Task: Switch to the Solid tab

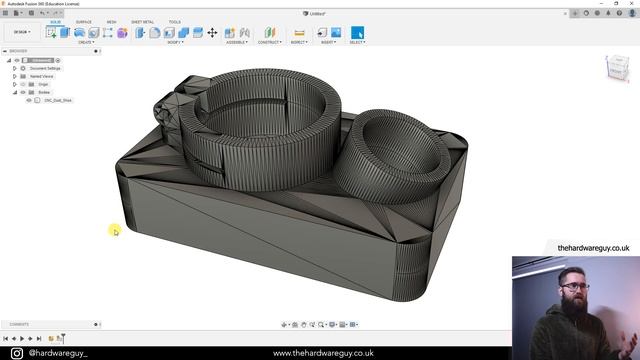Action: point(56,22)
